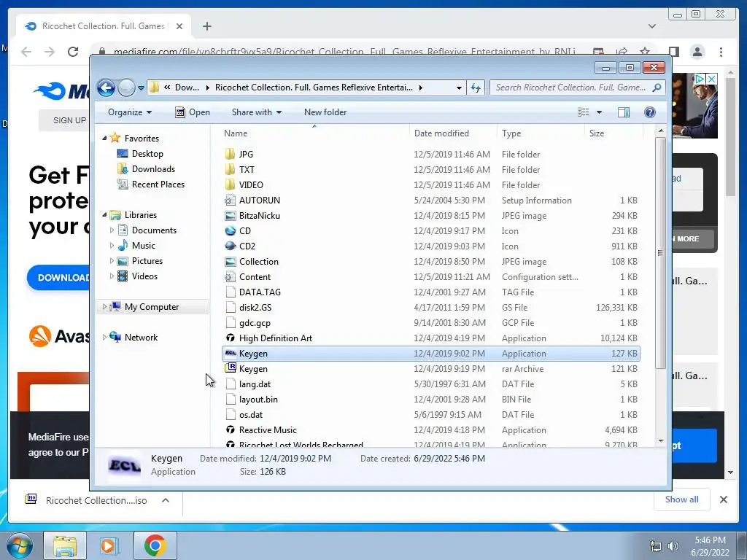The width and height of the screenshot is (747, 560).
Task: Click Downloads in the address bar path
Action: [187, 87]
